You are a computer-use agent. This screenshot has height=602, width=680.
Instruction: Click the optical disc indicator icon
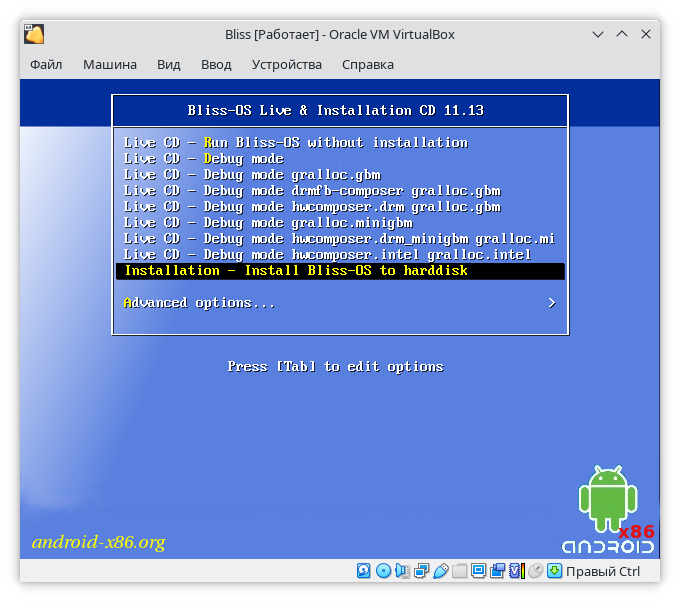383,571
